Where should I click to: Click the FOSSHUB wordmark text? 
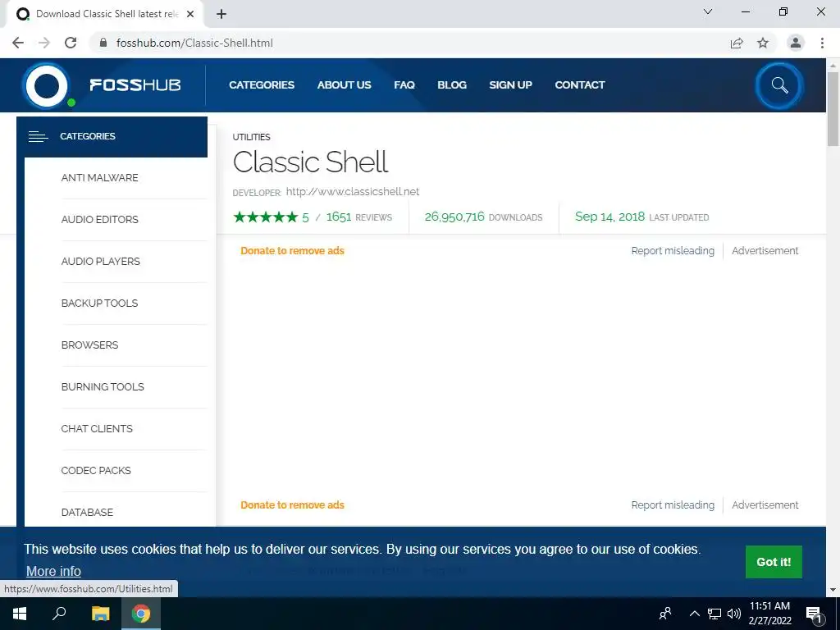pyautogui.click(x=135, y=85)
